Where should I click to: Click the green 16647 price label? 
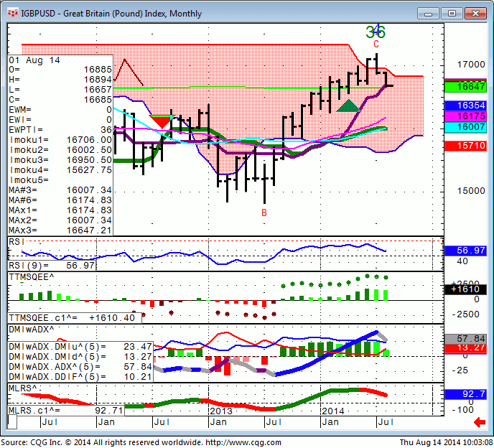[465, 87]
